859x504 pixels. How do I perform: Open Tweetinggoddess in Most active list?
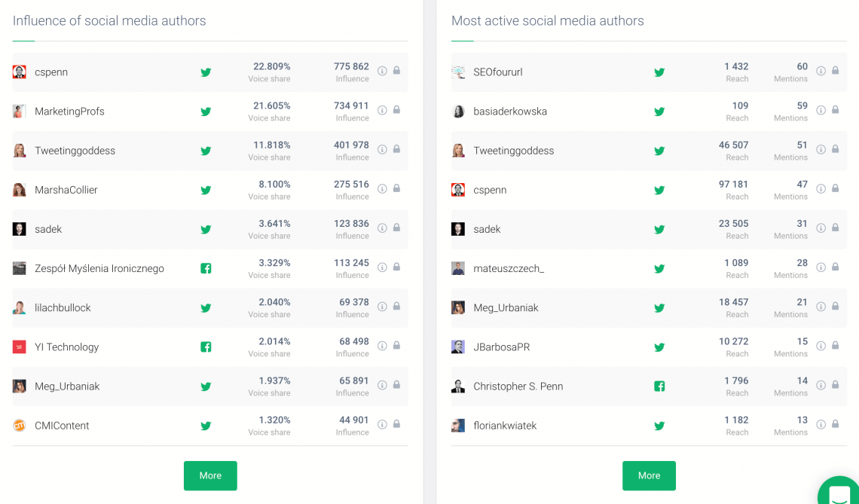pyautogui.click(x=514, y=151)
